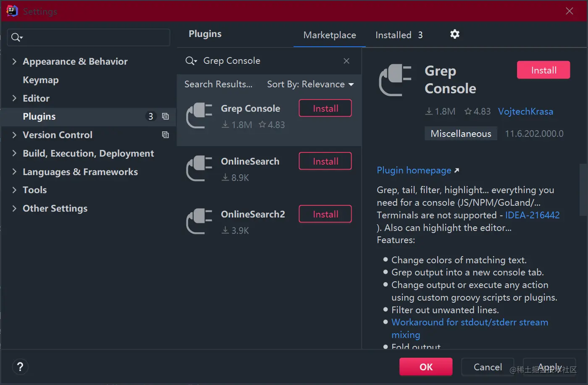Screen dimensions: 588x385
Task: Expand the Other Settings node
Action: pos(14,208)
